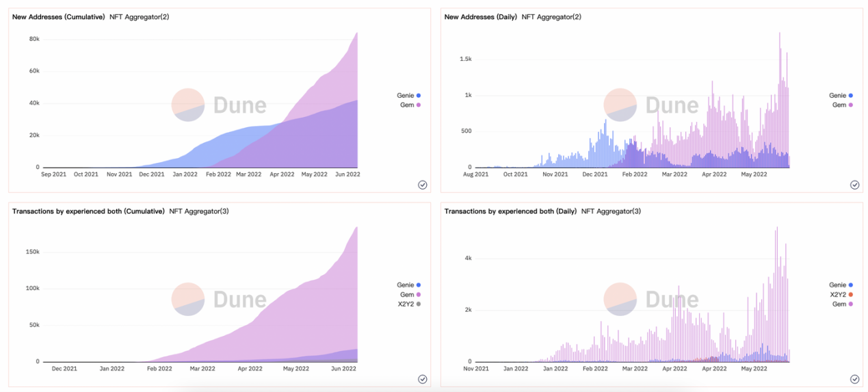Toggle Genie series in New Addresses (Cumulative) legend
This screenshot has height=392, width=868.
click(x=408, y=96)
